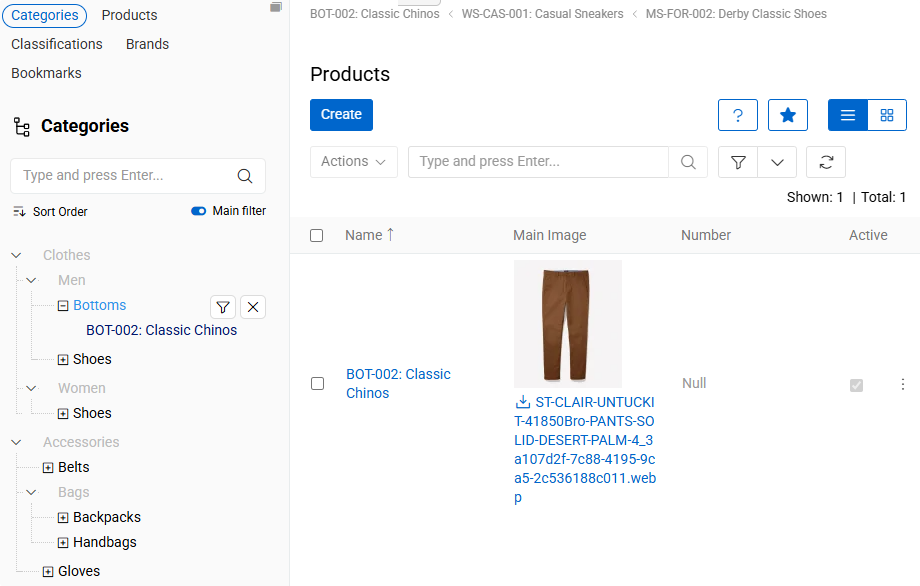Switch to list view layout

coord(847,115)
